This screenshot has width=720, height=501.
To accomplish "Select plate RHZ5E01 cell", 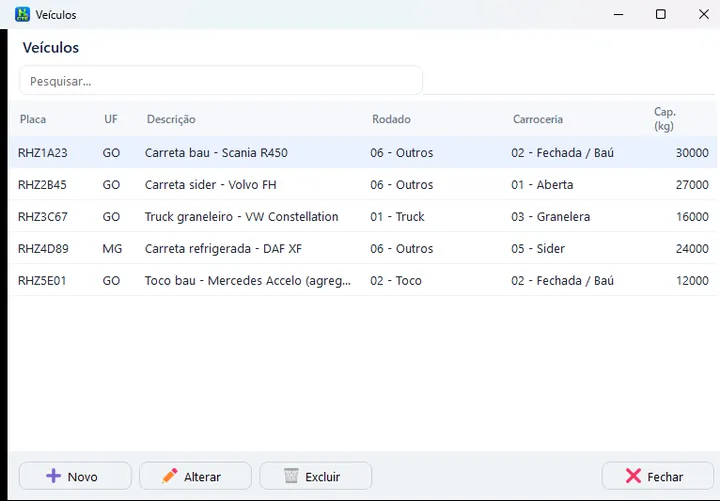I will pos(42,281).
